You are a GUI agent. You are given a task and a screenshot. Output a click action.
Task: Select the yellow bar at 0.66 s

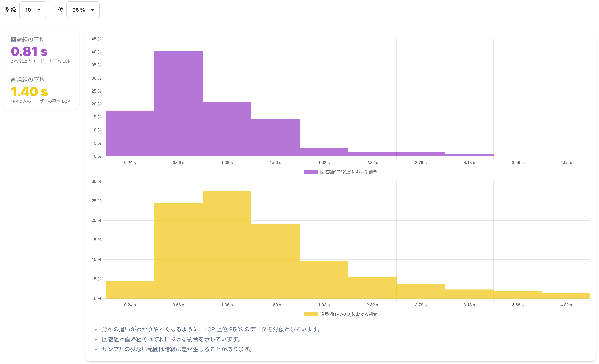pyautogui.click(x=178, y=251)
